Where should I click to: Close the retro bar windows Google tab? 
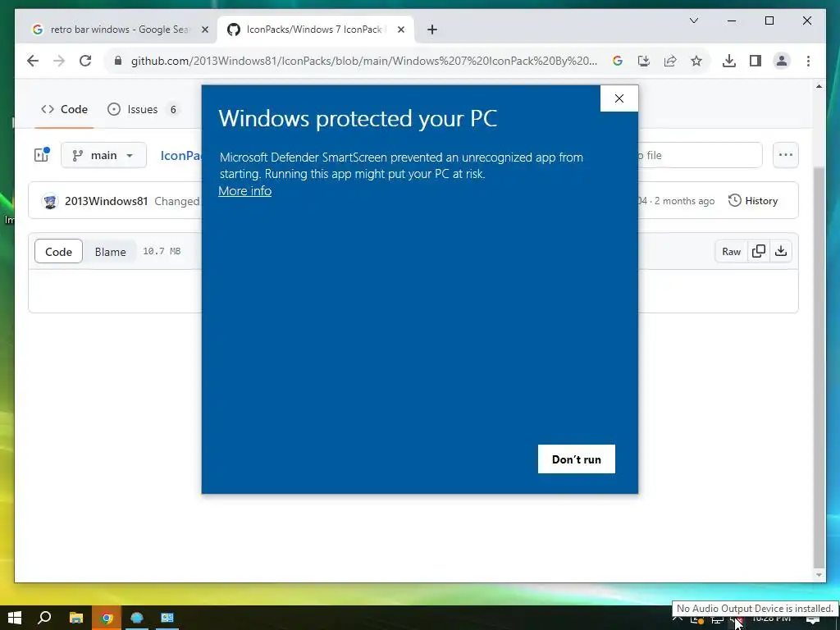[x=204, y=30]
